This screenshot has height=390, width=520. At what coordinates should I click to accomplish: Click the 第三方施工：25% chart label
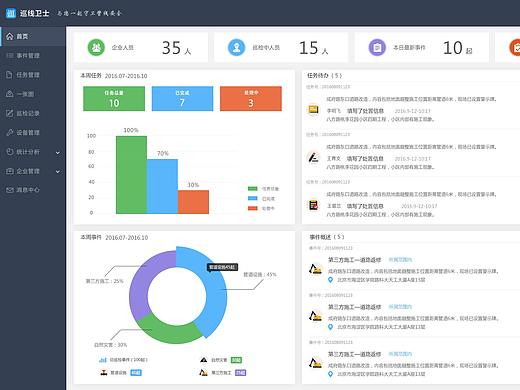pyautogui.click(x=104, y=281)
